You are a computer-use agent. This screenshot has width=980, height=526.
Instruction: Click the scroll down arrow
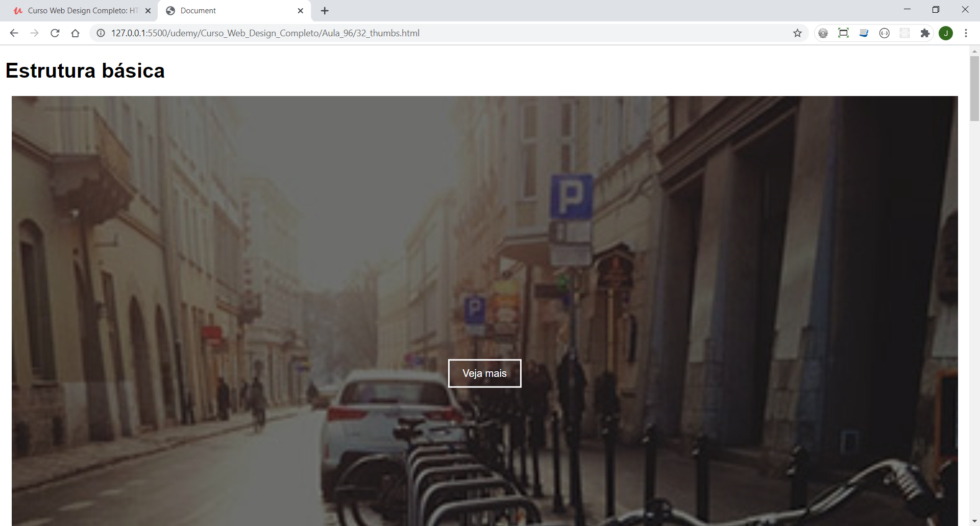point(974,521)
